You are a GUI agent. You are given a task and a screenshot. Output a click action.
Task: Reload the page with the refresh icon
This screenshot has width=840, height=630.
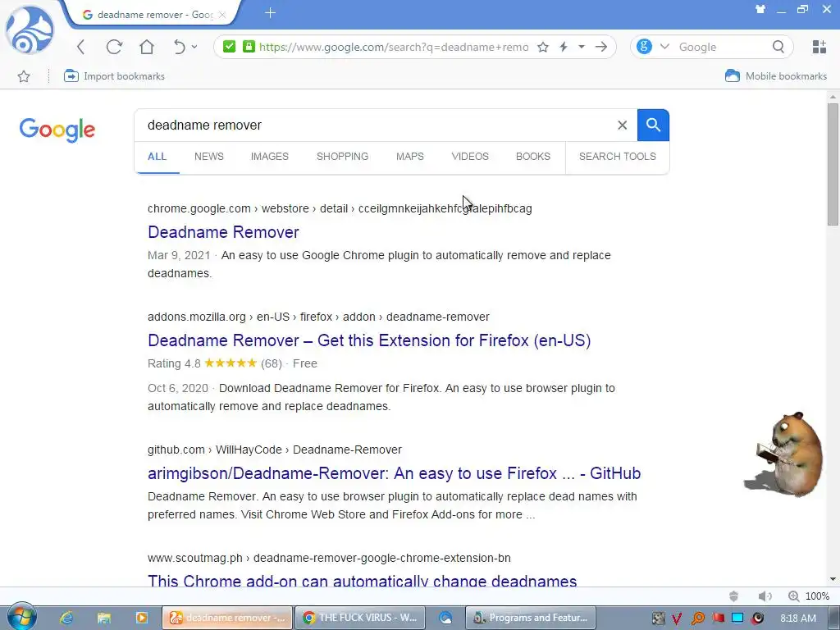coord(114,47)
